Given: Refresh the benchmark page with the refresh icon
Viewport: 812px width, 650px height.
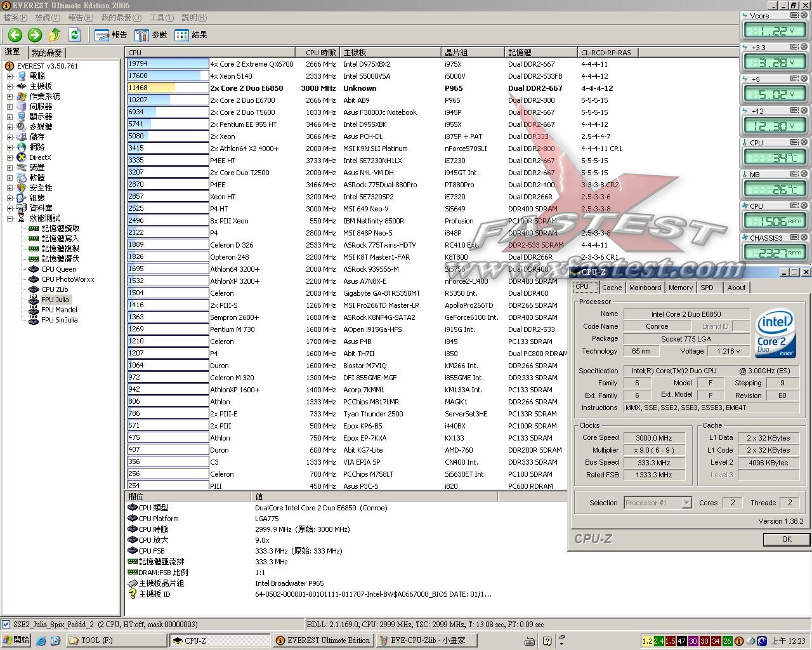Looking at the screenshot, I should (x=74, y=35).
